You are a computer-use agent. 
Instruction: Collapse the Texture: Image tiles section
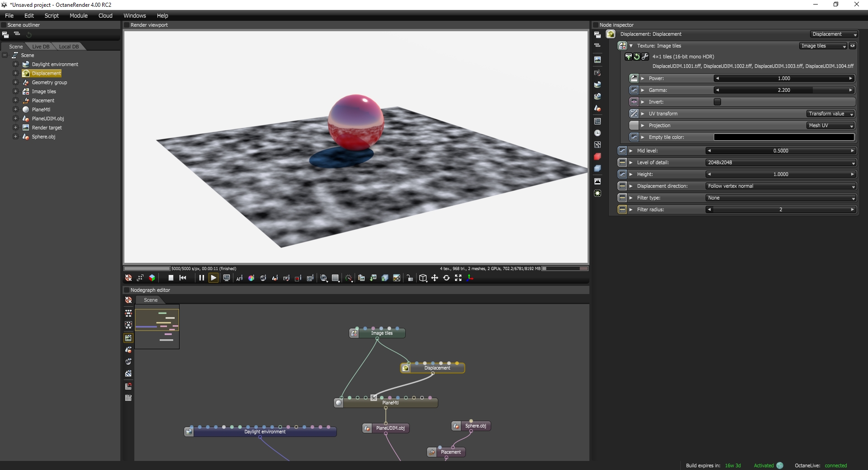tap(631, 46)
